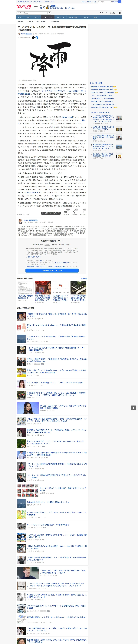Image resolution: width=138 pixels, height=644 pixels.
Task: Open the コメンテーター sub-menu item
Action: 54,21
